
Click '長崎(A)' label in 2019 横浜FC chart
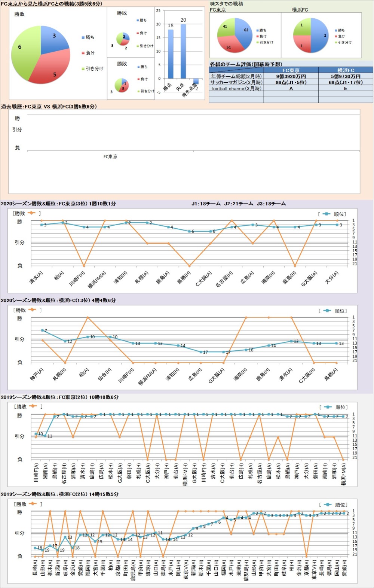coord(35,568)
